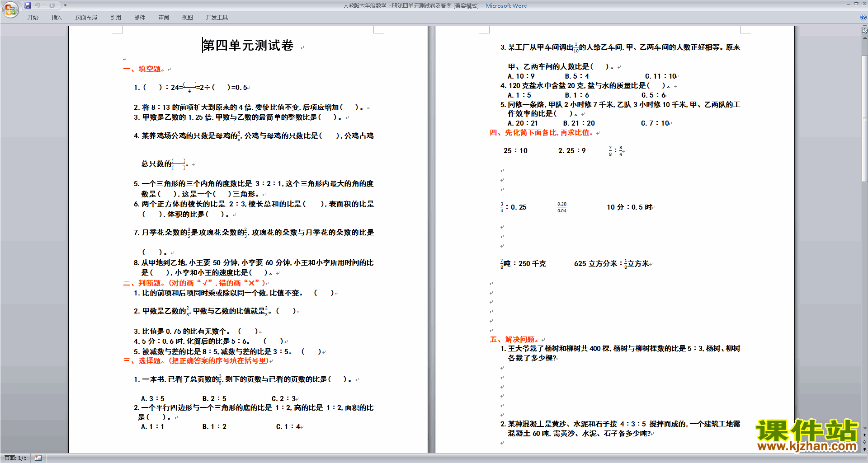The height and width of the screenshot is (463, 868).
Task: Click the heading 三、选择题 section
Action: pyautogui.click(x=196, y=361)
